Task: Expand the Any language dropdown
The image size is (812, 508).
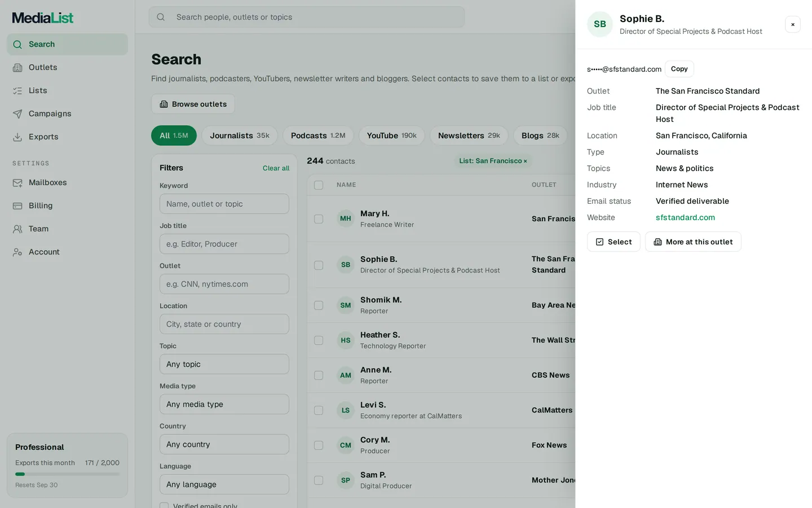Action: 224,484
